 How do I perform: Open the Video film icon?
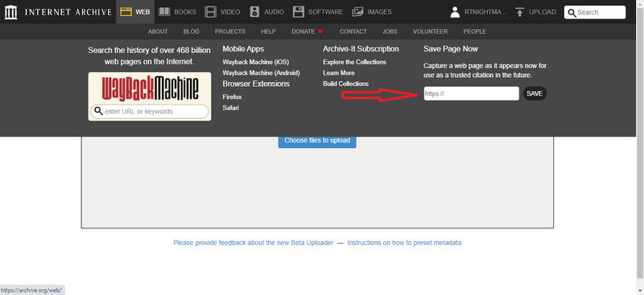tap(211, 12)
